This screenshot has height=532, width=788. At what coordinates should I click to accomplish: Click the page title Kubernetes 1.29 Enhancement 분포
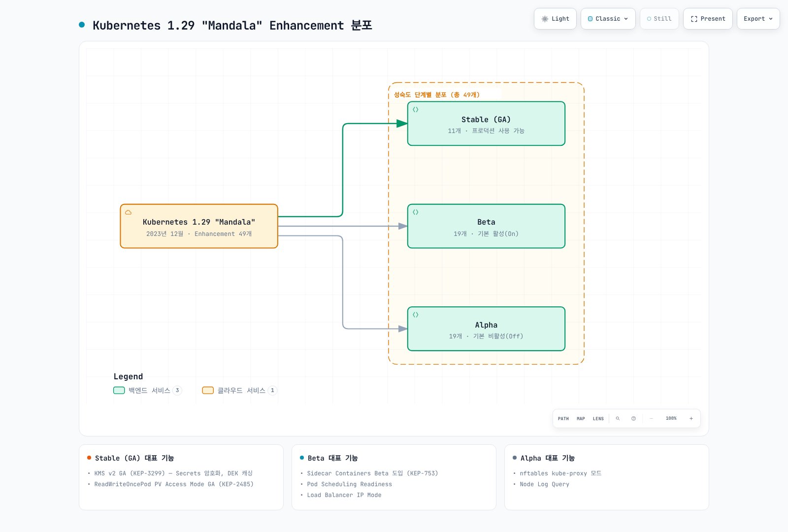pyautogui.click(x=232, y=25)
